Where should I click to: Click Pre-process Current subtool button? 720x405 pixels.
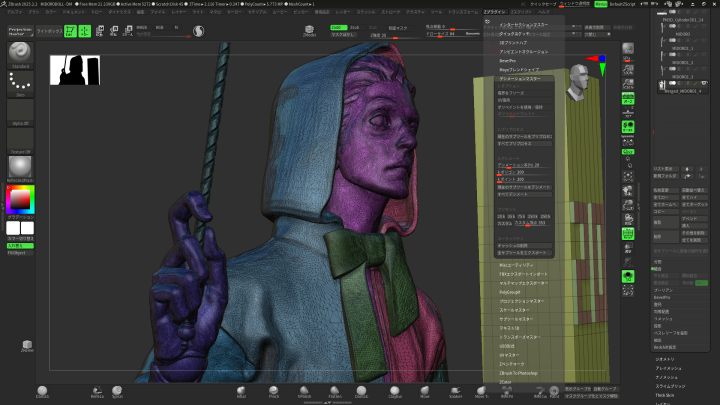[x=524, y=136]
